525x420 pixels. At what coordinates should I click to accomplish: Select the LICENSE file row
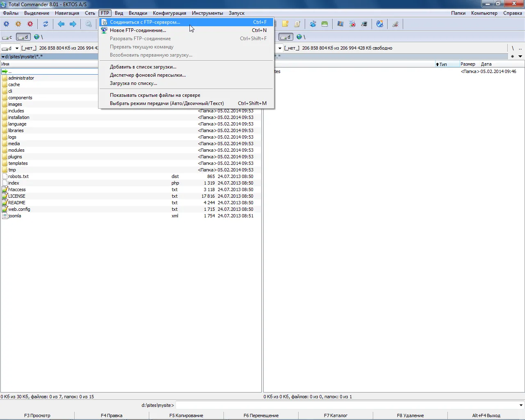click(131, 196)
